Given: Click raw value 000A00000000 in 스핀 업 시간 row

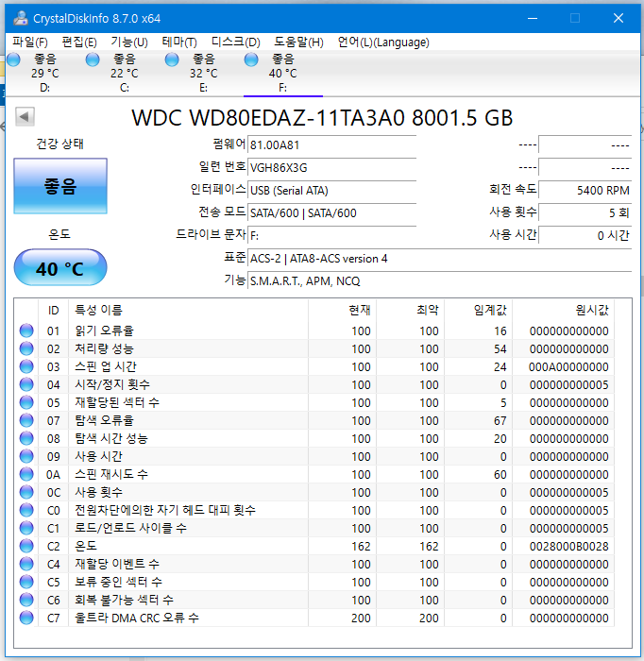Looking at the screenshot, I should (568, 366).
